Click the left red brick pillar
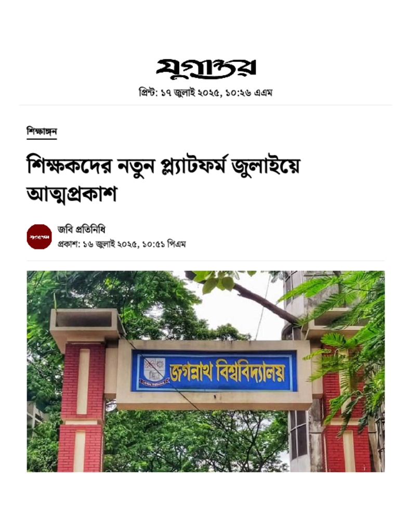 click(82, 408)
